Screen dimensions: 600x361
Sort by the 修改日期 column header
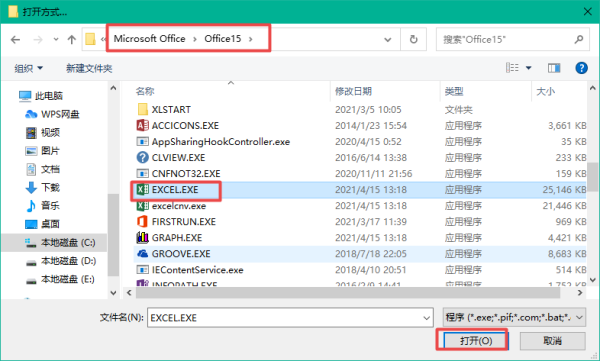[x=353, y=91]
